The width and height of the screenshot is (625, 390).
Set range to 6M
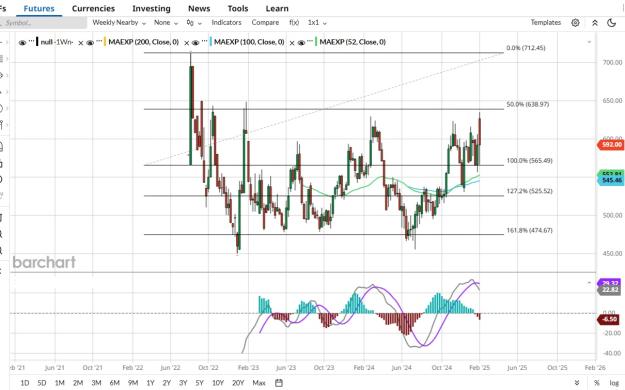115,383
